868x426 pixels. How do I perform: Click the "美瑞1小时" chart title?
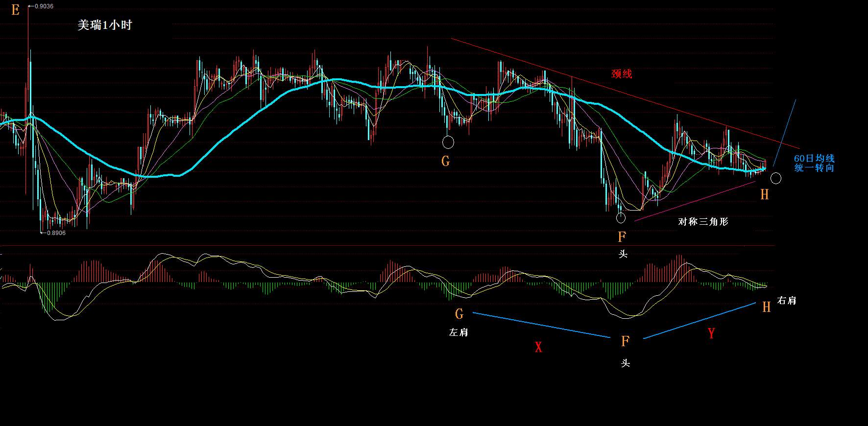(105, 25)
